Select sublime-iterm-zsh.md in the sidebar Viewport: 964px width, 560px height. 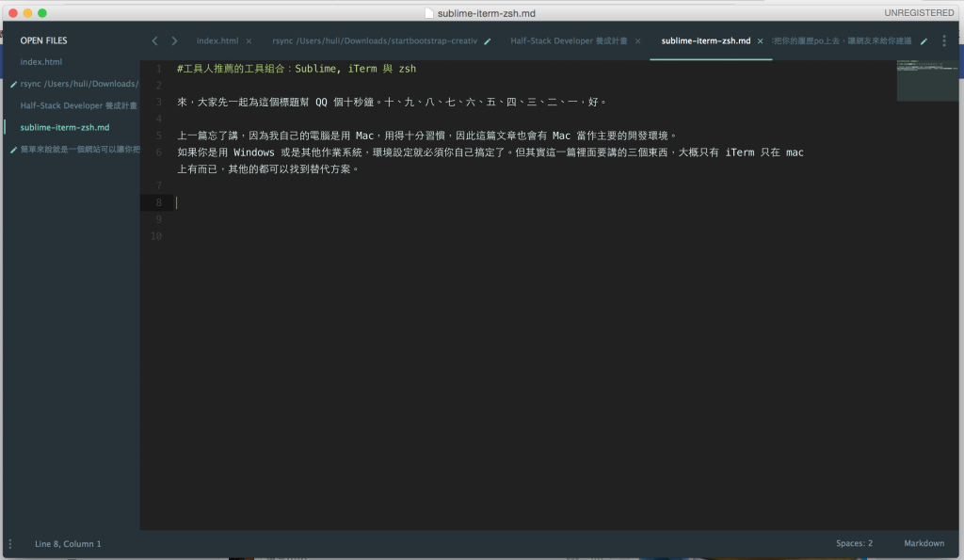coord(65,127)
